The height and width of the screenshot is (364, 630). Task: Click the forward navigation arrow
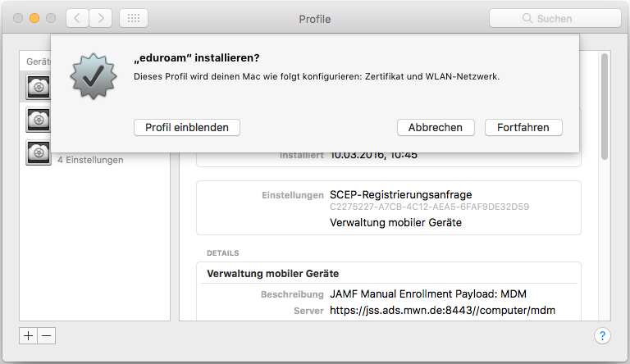pyautogui.click(x=101, y=18)
